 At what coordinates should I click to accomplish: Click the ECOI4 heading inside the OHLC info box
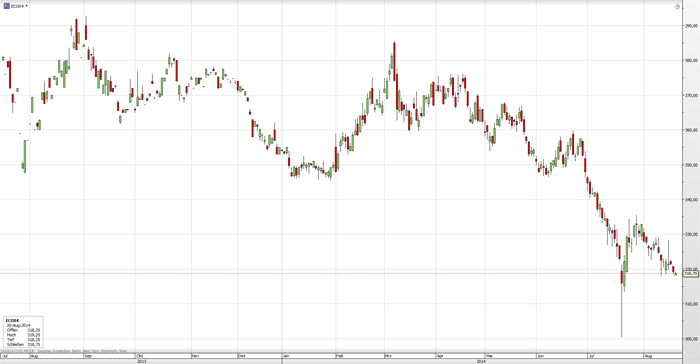[x=11, y=320]
